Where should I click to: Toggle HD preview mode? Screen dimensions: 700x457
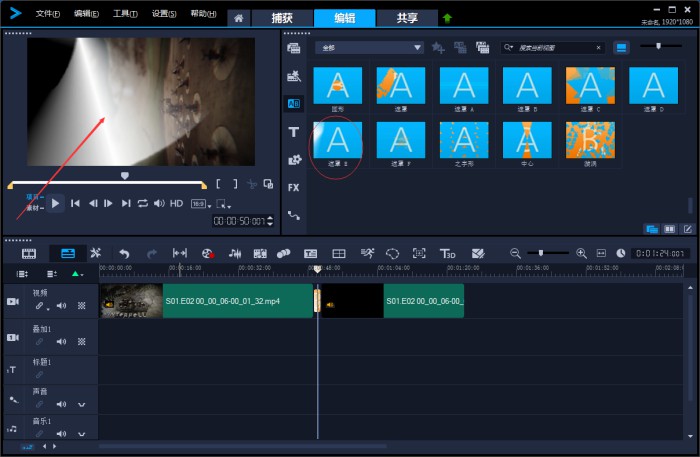176,203
